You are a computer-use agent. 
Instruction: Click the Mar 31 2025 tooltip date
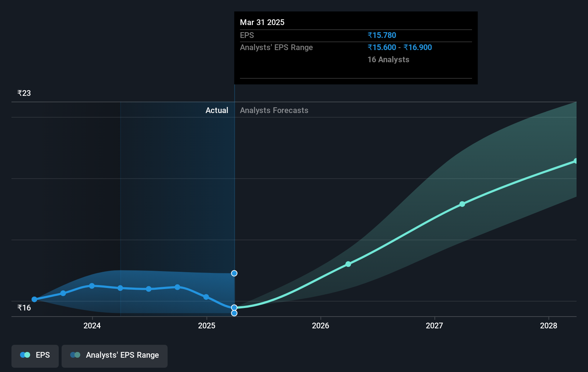coord(262,23)
